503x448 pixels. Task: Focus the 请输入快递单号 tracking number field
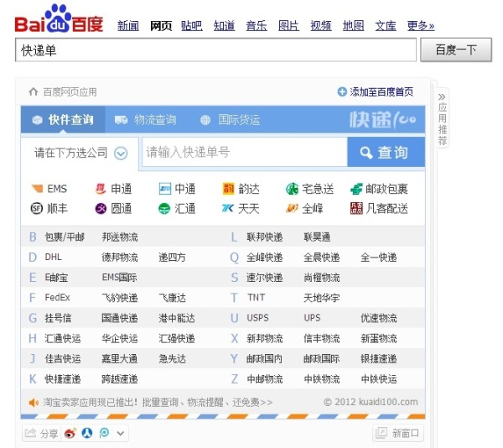(245, 152)
